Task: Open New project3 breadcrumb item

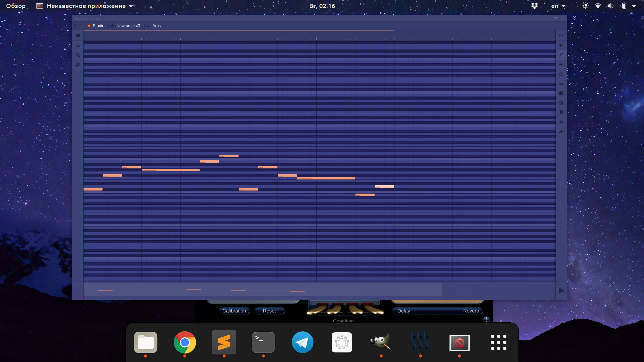Action: (x=128, y=26)
